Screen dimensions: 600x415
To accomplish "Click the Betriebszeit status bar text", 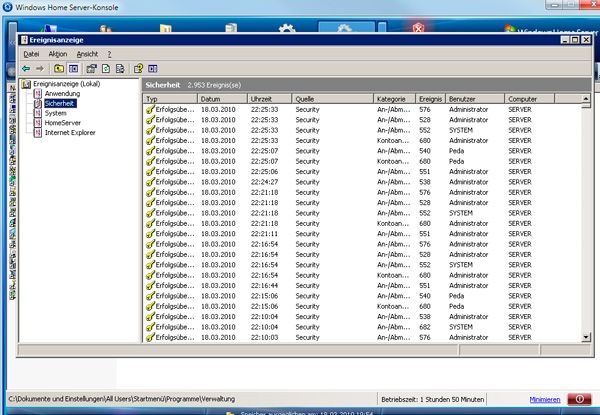I will [x=432, y=399].
